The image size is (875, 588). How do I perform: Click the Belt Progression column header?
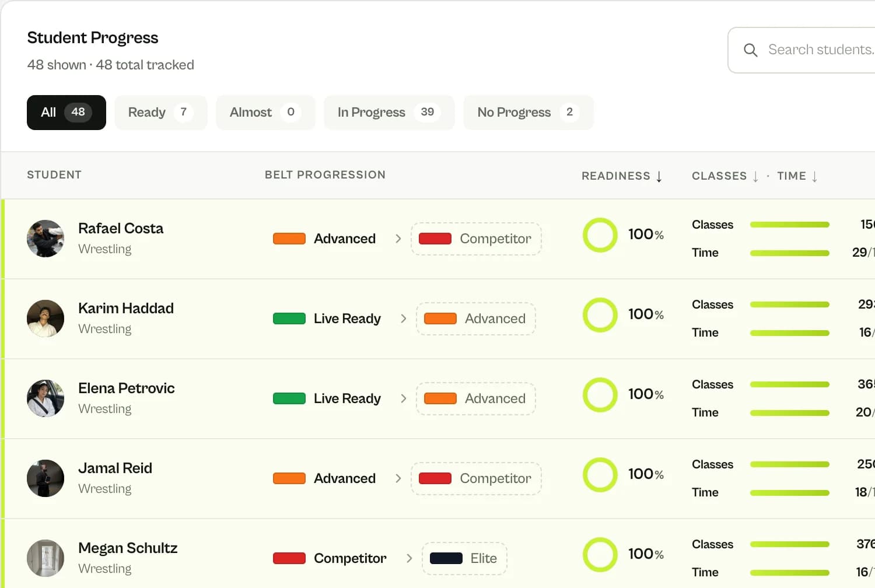click(325, 175)
